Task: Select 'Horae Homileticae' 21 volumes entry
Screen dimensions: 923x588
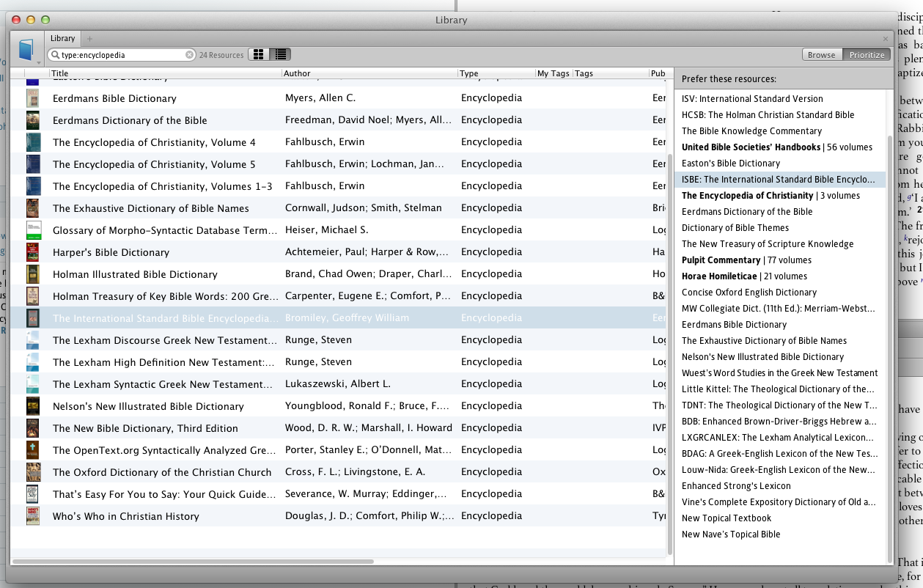Action: [744, 276]
